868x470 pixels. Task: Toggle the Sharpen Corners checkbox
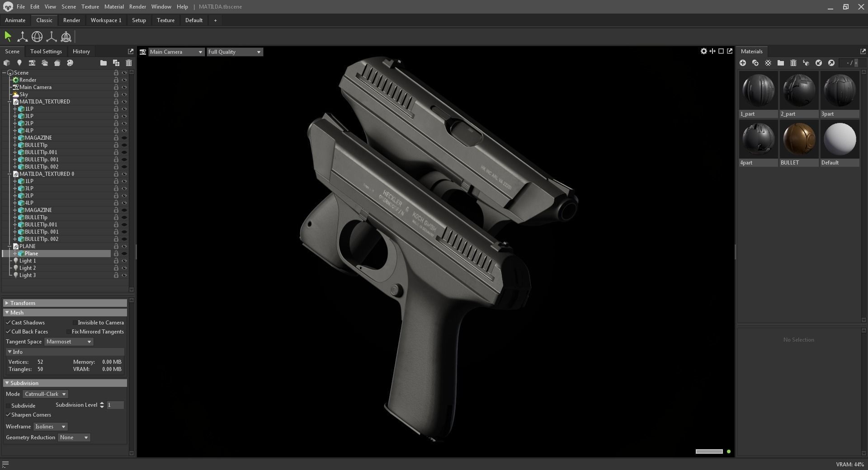click(8, 415)
